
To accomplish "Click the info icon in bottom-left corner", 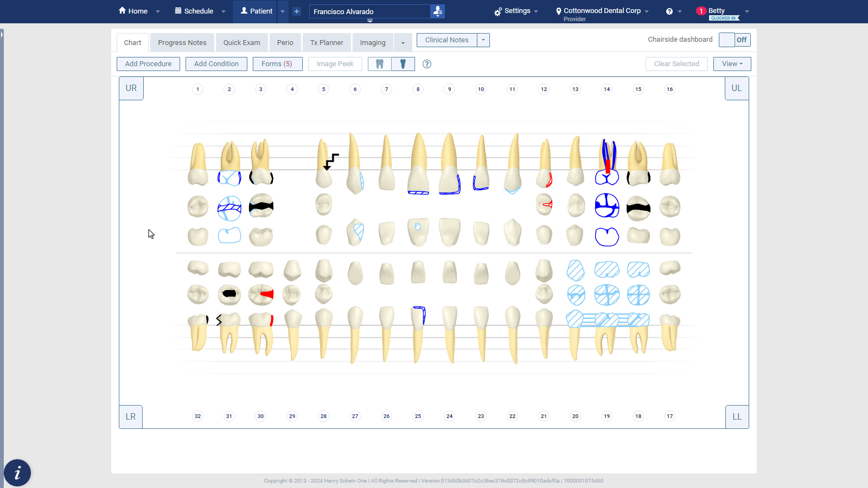I will (x=17, y=473).
